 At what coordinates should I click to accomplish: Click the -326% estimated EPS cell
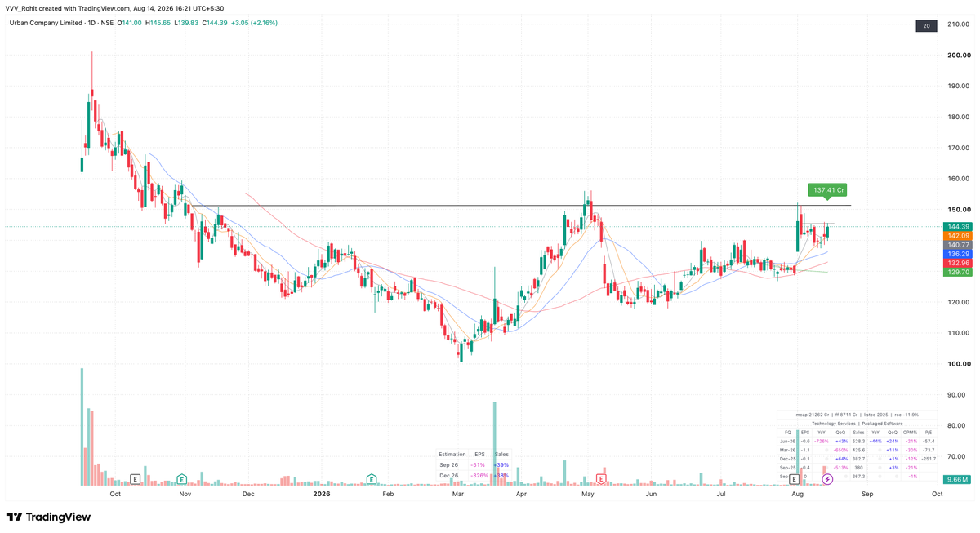[x=479, y=476]
